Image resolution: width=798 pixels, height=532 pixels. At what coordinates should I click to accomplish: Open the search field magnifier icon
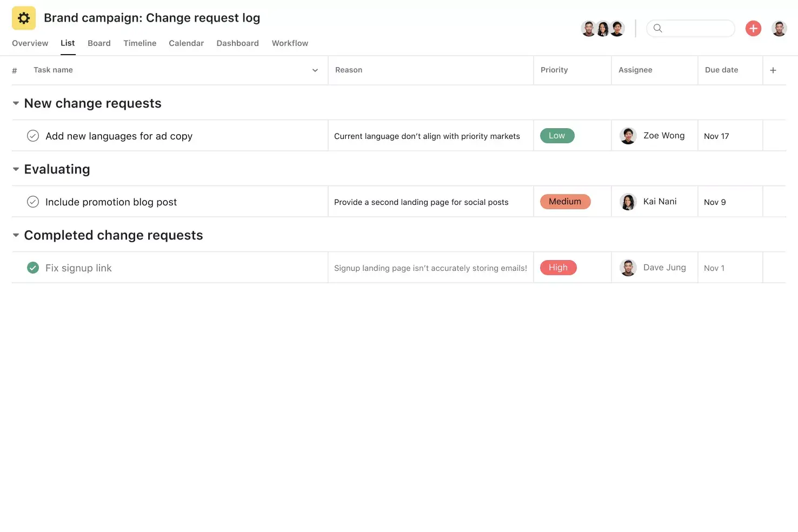click(x=657, y=28)
